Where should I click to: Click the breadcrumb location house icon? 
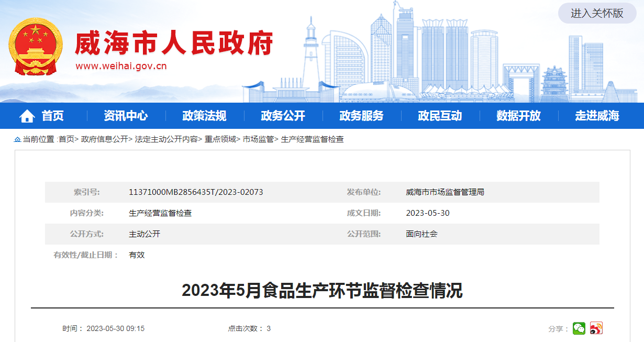coord(17,139)
